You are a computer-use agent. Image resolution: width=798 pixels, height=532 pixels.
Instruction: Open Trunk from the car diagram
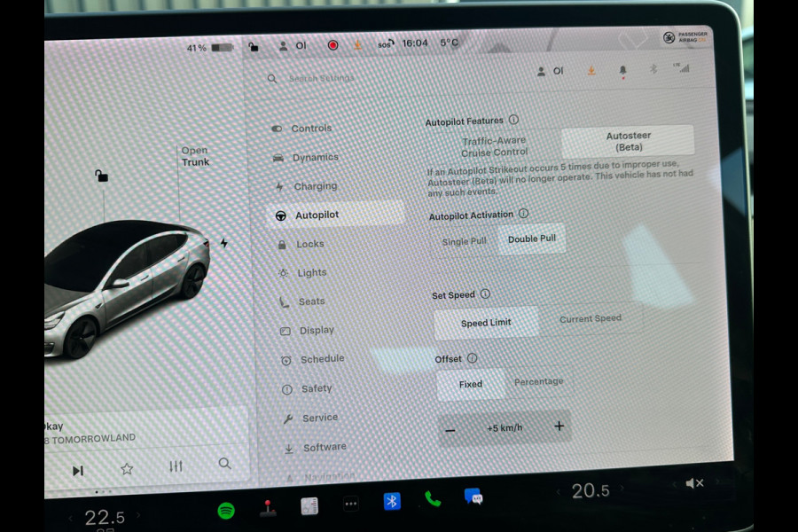194,156
